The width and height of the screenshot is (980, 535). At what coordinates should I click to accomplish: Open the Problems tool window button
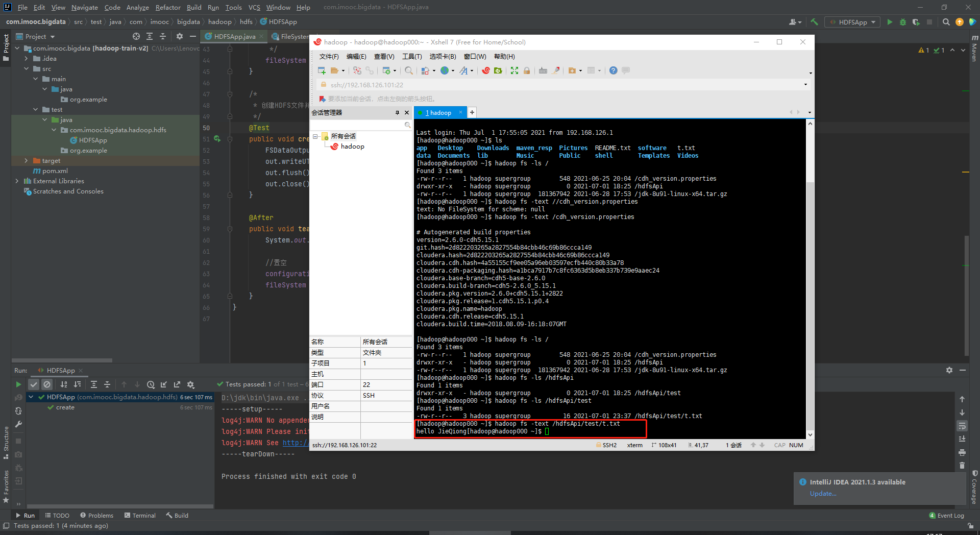click(97, 516)
